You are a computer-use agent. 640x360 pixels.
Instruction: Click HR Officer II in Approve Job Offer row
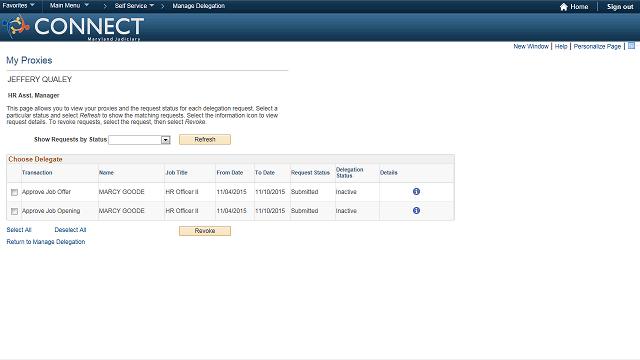click(x=182, y=192)
